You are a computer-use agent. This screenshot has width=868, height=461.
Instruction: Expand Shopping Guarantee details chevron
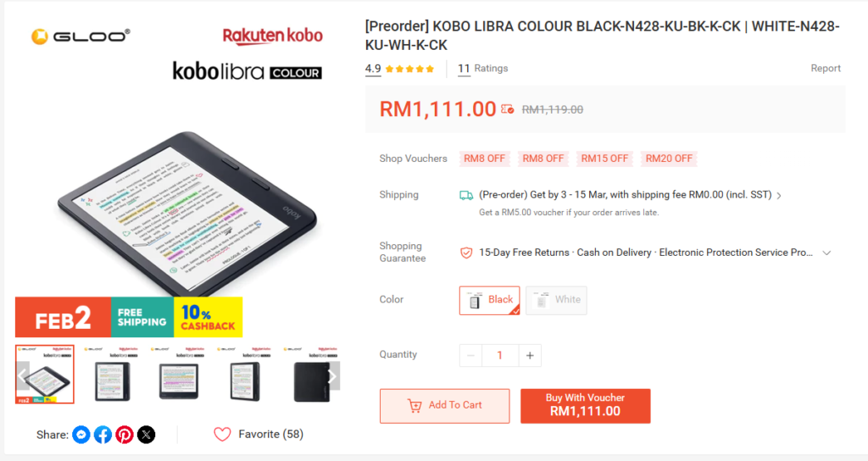tap(826, 253)
